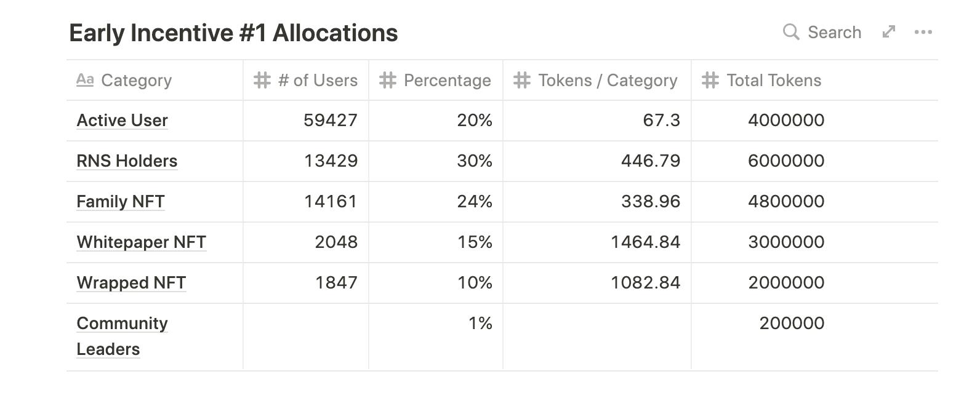Viewport: 980px width, 406px height.
Task: Open the Whitepaper NFT entry
Action: tap(141, 242)
